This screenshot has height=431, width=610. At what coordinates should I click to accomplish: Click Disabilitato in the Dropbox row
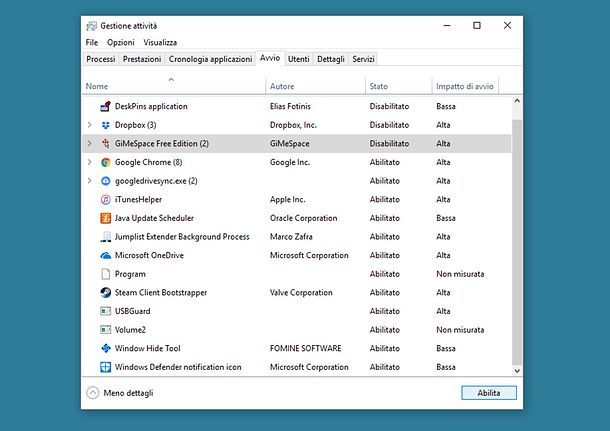389,125
